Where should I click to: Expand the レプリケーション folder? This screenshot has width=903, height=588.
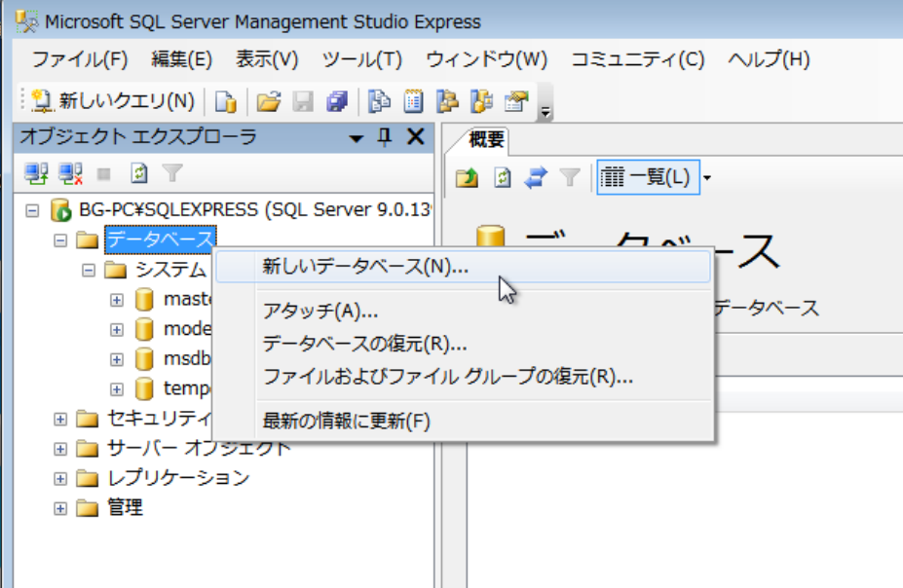click(59, 479)
